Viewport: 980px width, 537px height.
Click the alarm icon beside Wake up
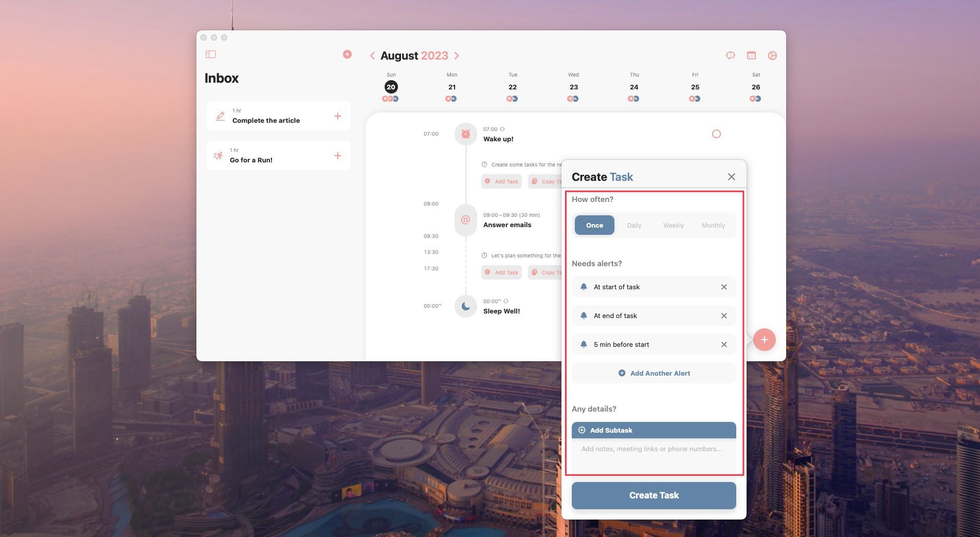tap(465, 134)
